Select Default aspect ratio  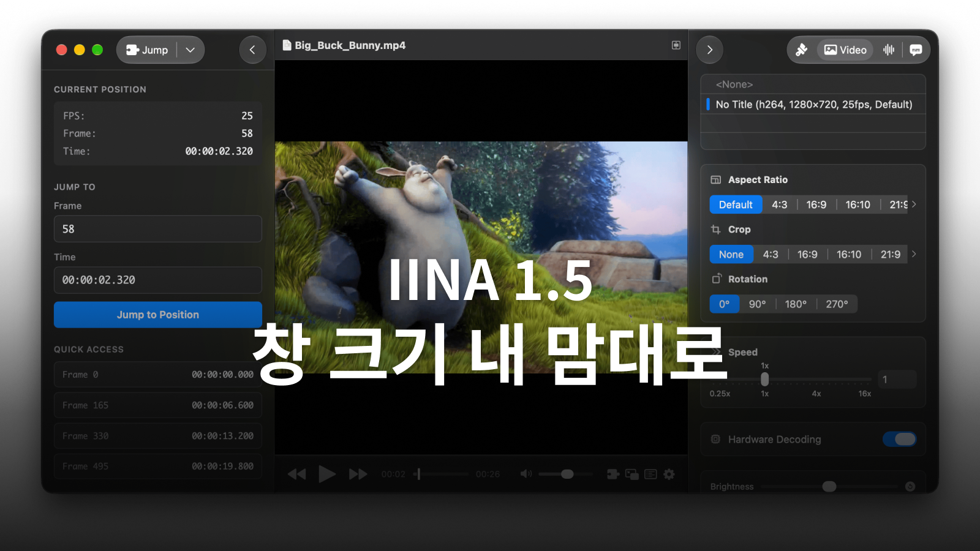click(x=736, y=204)
